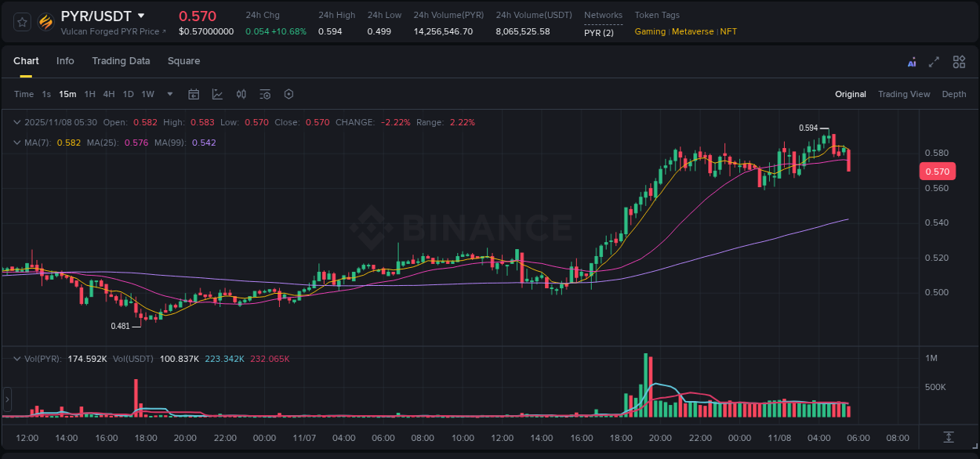
Task: Open the date range calendar picker
Action: pos(194,94)
